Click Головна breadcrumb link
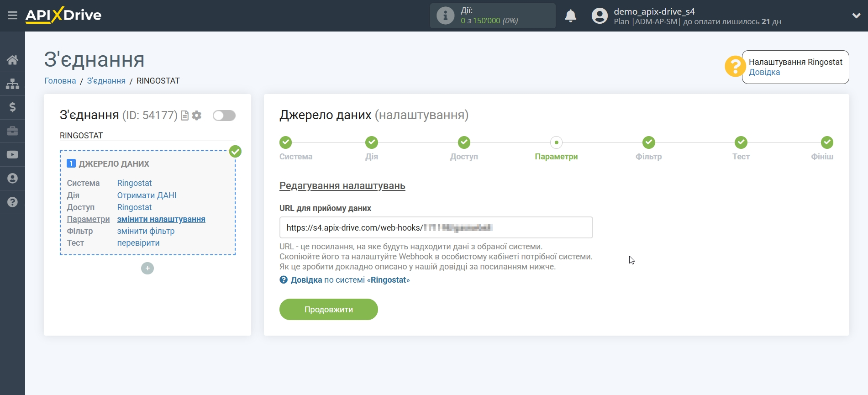This screenshot has width=868, height=395. [x=60, y=81]
